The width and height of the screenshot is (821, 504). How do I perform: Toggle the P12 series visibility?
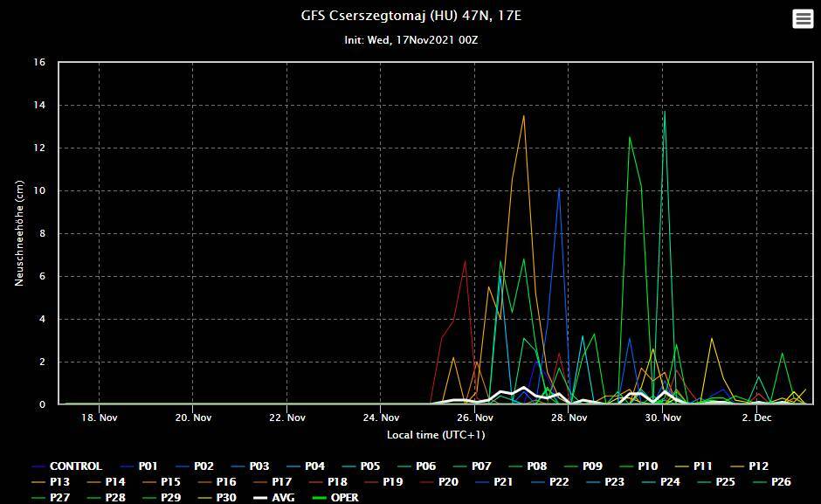(x=758, y=466)
